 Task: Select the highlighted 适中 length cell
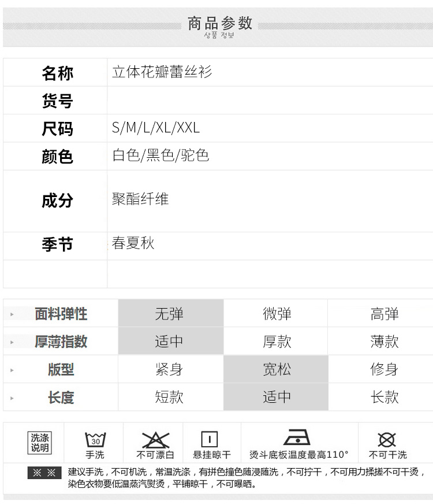coord(276,397)
